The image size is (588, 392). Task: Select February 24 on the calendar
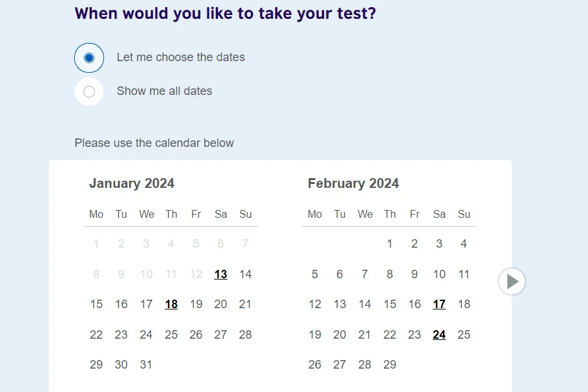[x=439, y=335]
